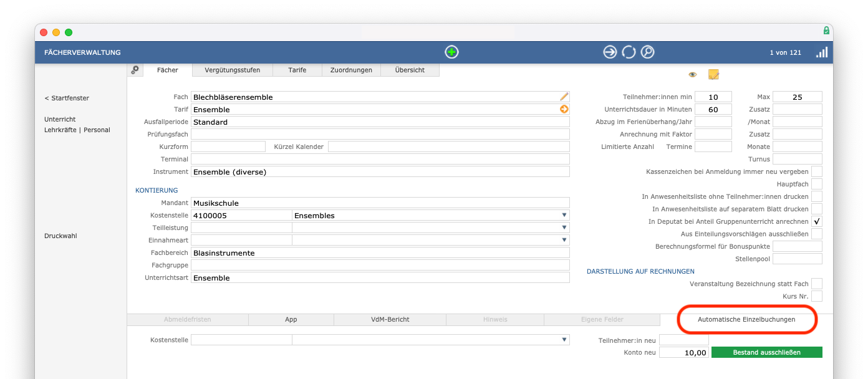Switch to the Vergütungsstufen tab
Viewport: 868px width, 379px height.
point(233,70)
